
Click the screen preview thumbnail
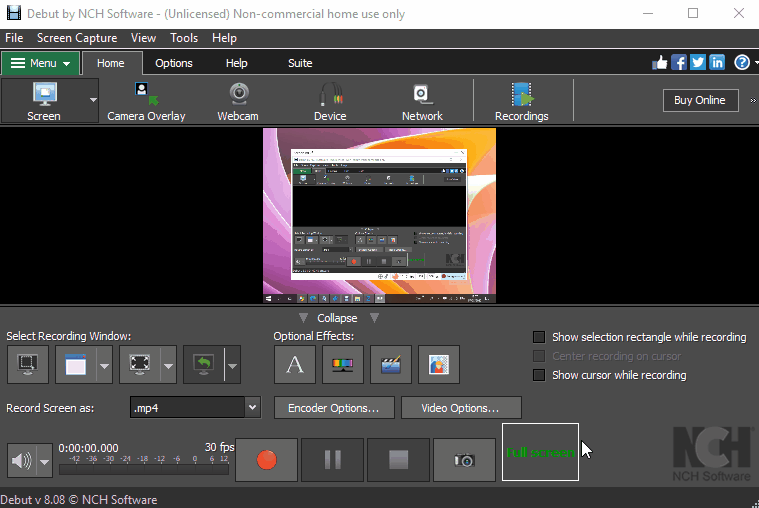coord(380,216)
